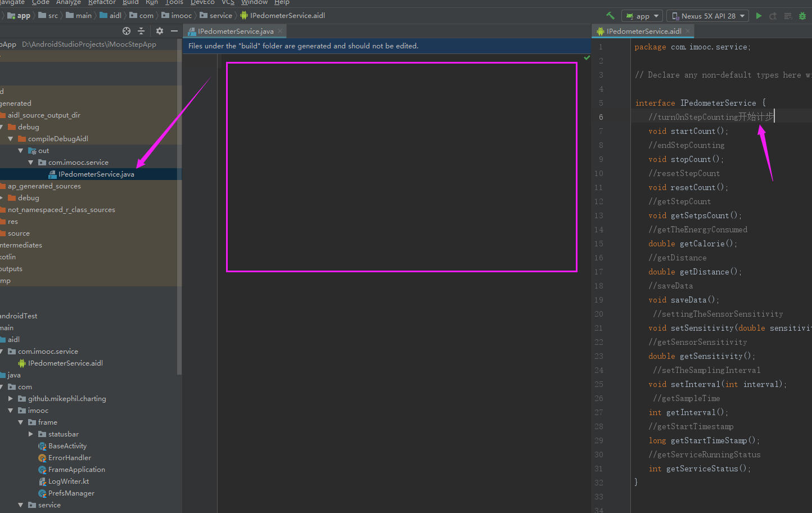
Task: Click the 'out' generated folder icon
Action: click(x=32, y=151)
